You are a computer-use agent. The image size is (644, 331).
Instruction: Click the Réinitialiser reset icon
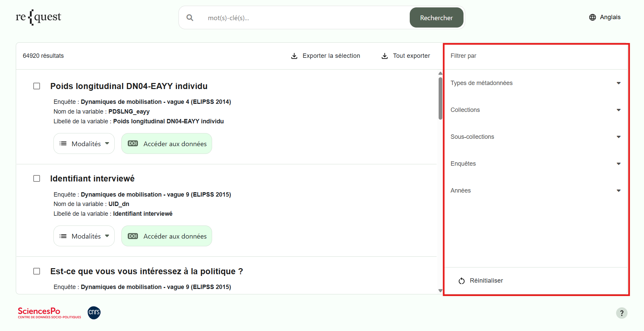(462, 281)
